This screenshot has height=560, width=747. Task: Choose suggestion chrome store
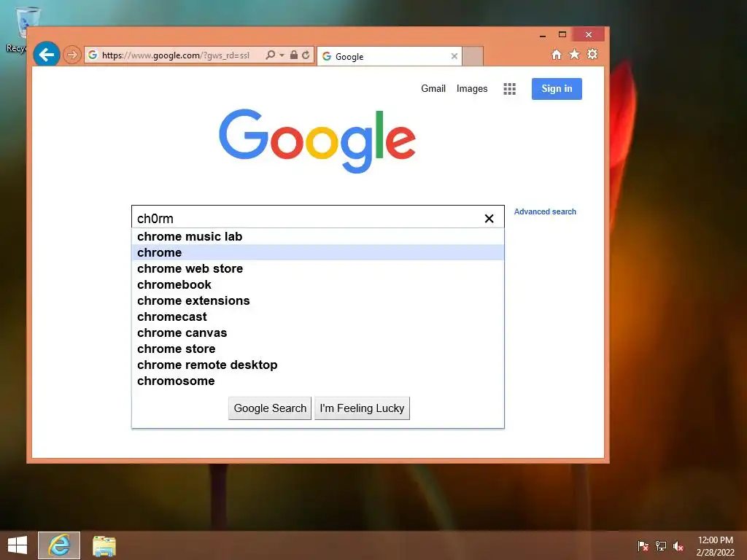pos(318,349)
